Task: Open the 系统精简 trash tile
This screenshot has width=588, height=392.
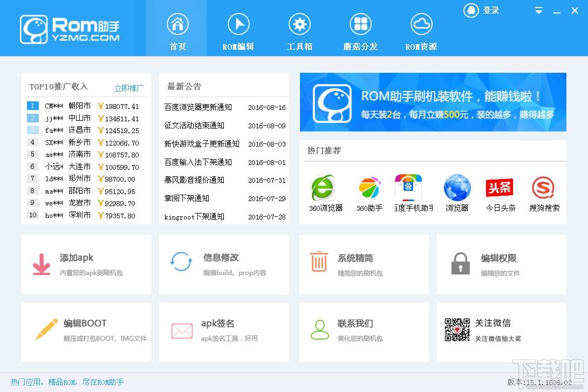Action: pos(364,264)
